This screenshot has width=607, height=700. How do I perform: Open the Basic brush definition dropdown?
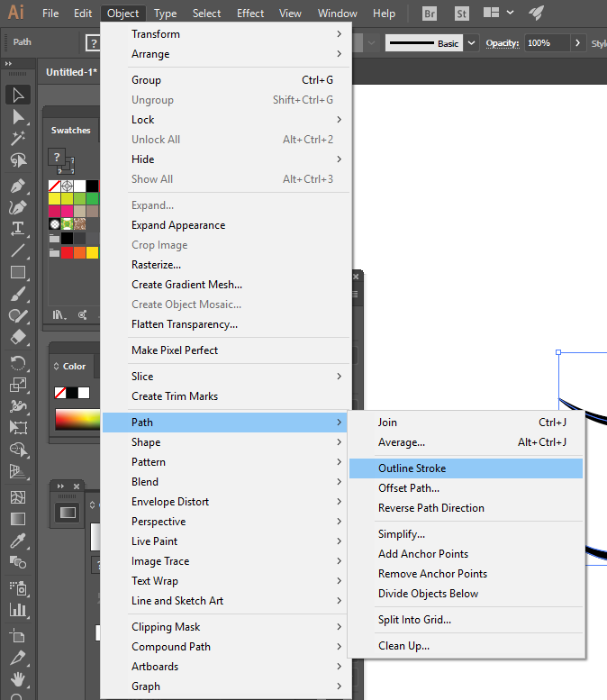point(471,43)
